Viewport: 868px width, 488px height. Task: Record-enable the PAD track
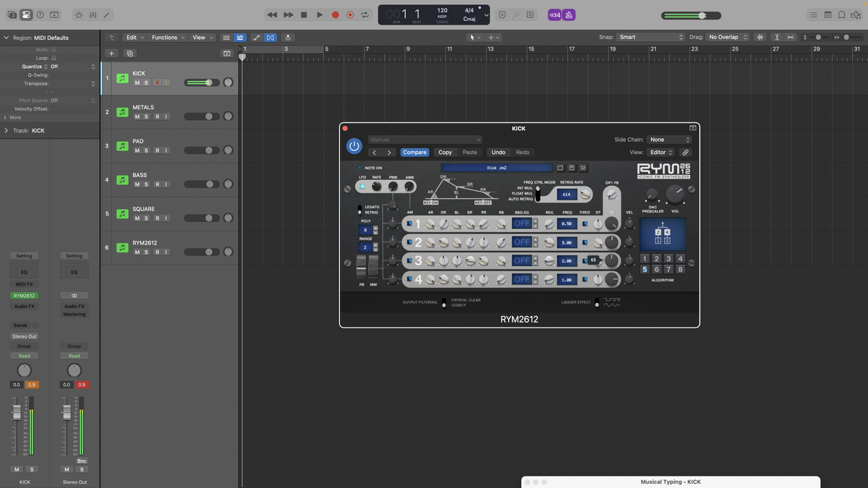tap(156, 150)
